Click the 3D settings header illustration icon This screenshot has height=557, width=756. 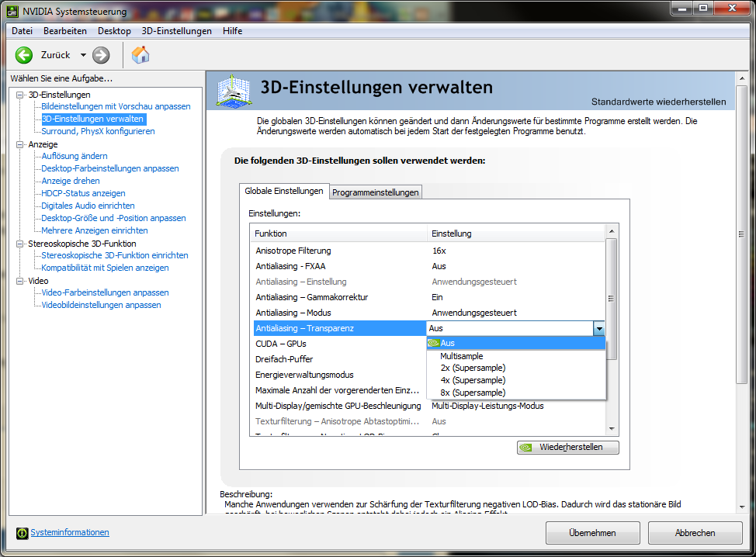point(234,91)
